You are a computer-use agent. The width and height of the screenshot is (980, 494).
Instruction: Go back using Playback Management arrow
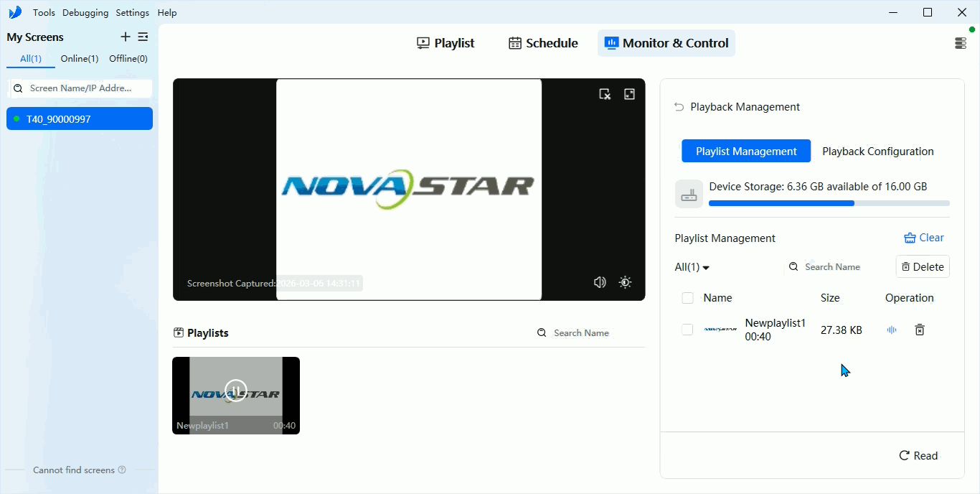point(679,107)
